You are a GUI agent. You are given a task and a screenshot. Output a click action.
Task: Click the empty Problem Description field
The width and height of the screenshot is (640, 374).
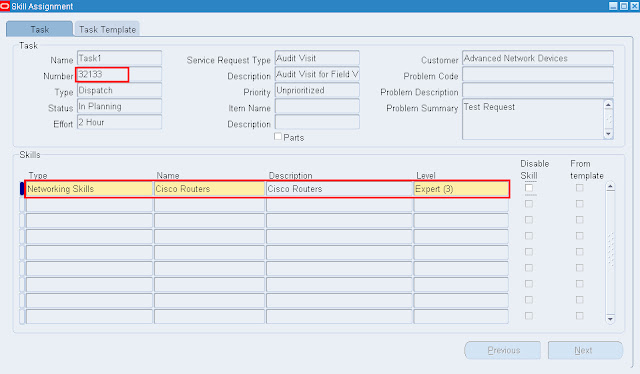pos(538,90)
